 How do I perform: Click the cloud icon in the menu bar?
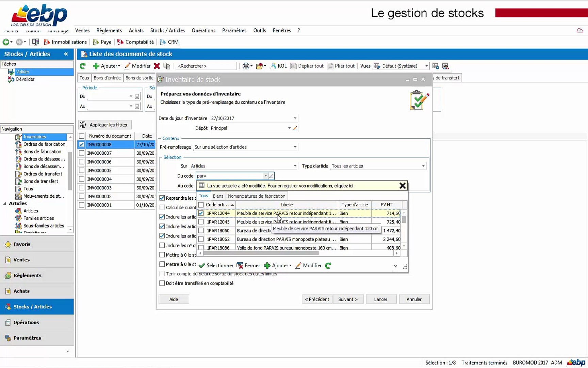(580, 30)
